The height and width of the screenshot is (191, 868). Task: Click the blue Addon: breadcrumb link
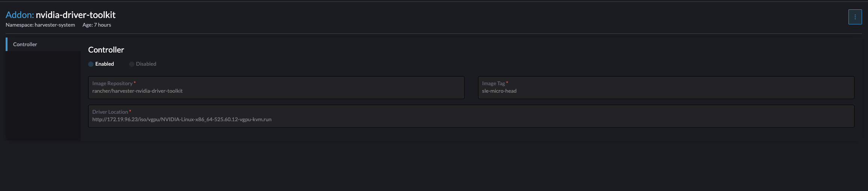(x=20, y=15)
